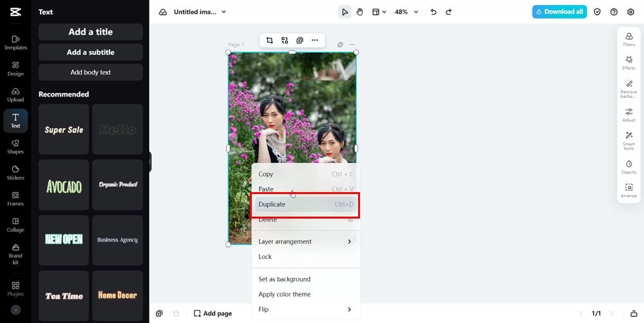Expand the Untitled image name dropdown
The image size is (644, 323).
200,12
